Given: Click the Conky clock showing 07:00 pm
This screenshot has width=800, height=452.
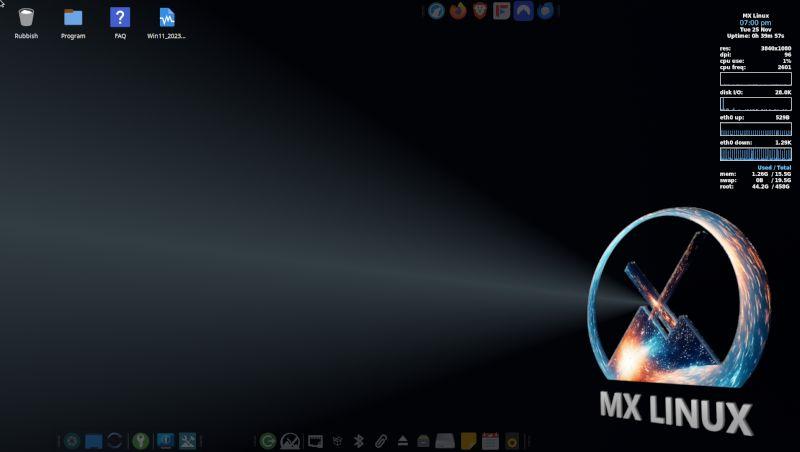Looking at the screenshot, I should tap(755, 23).
